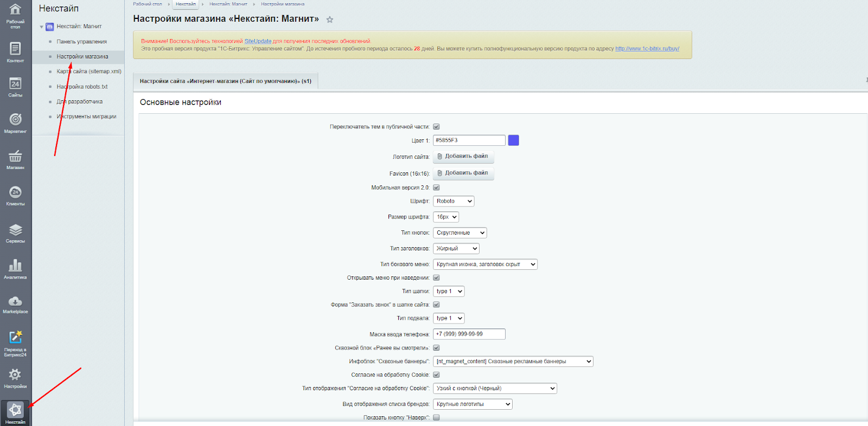Image resolution: width=868 pixels, height=426 pixels.
Task: Click Некстайп breadcrumb item
Action: [186, 4]
